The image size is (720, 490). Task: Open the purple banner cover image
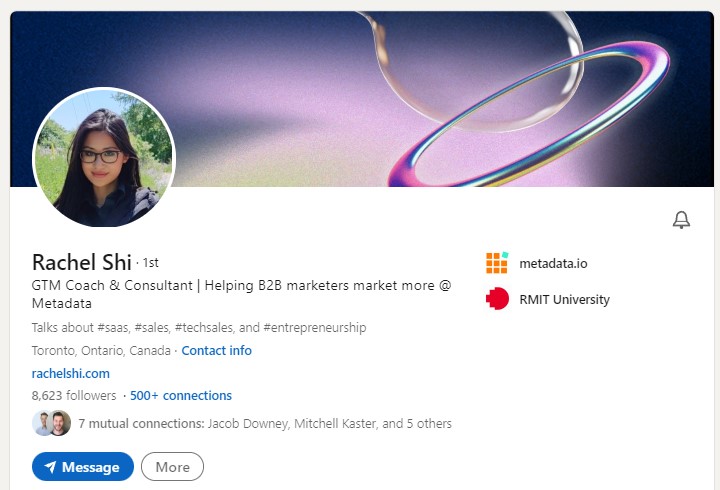[x=362, y=99]
